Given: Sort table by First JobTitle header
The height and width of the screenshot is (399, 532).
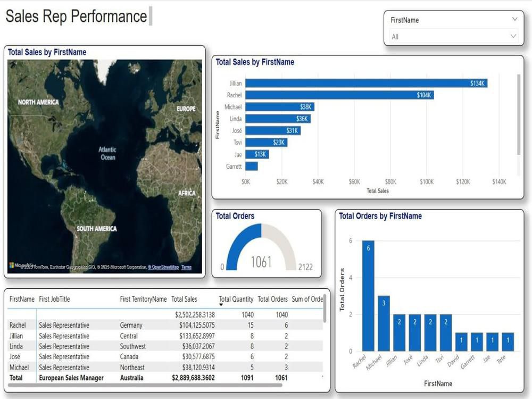Looking at the screenshot, I should coord(54,299).
